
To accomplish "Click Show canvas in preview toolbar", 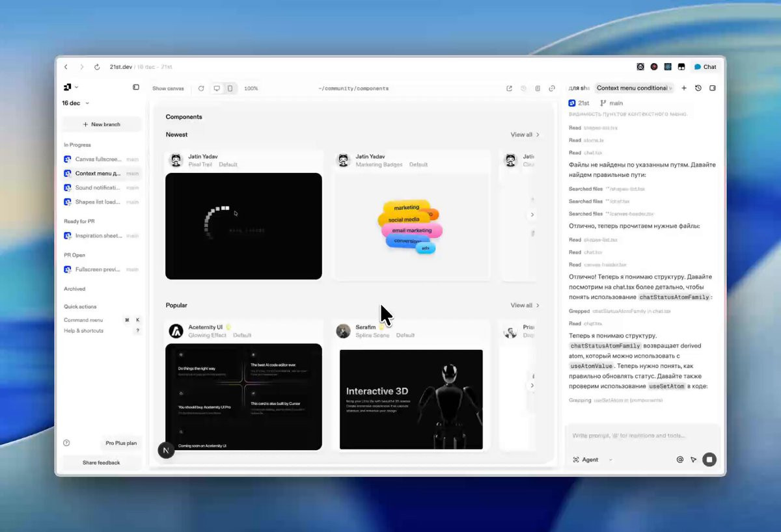I will (168, 88).
